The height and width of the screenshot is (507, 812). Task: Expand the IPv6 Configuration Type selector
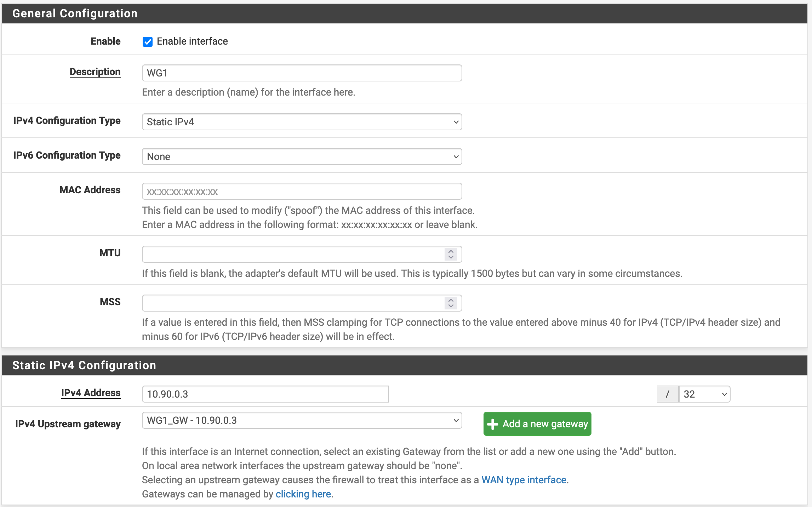[x=302, y=156]
